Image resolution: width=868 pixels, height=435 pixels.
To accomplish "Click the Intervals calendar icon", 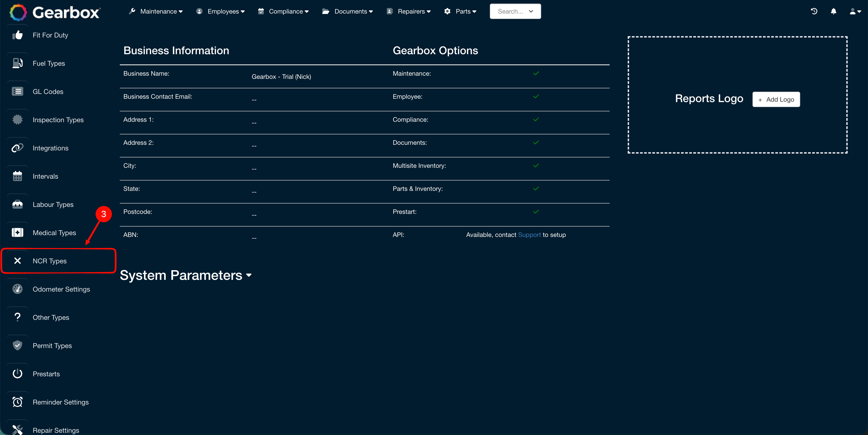I will point(18,176).
